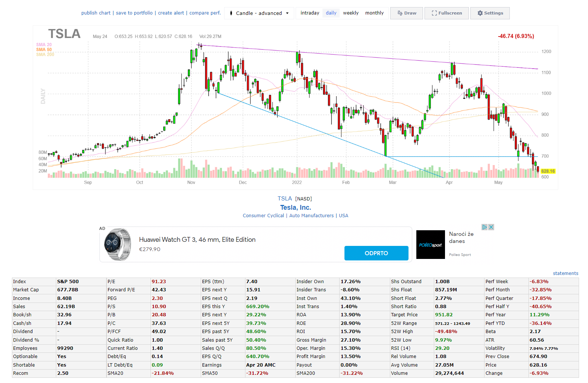Switch to weekly timeframe
This screenshot has height=383, width=588.
351,13
